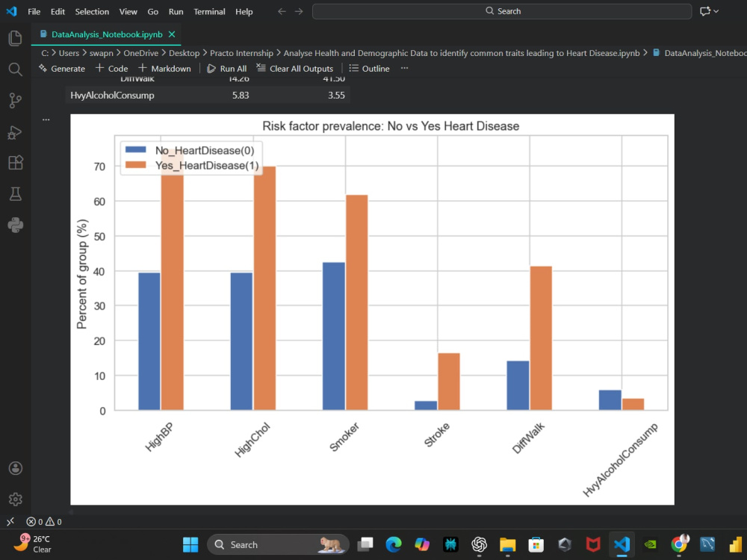Open ChatGPT app from taskbar
The height and width of the screenshot is (560, 747).
click(480, 544)
